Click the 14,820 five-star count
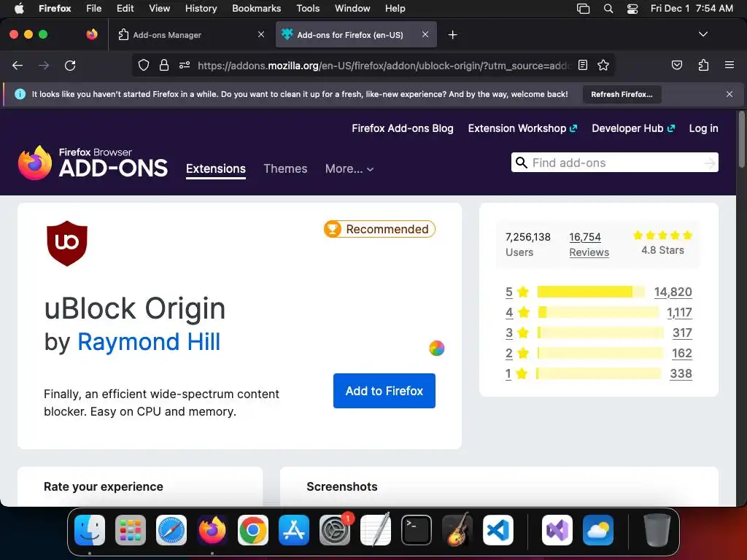The width and height of the screenshot is (747, 560). point(673,292)
